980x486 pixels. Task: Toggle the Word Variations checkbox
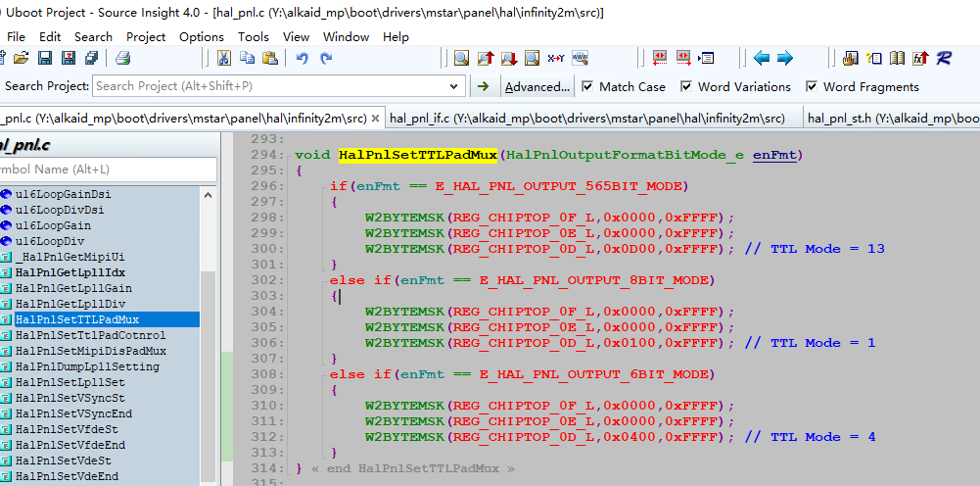[686, 86]
